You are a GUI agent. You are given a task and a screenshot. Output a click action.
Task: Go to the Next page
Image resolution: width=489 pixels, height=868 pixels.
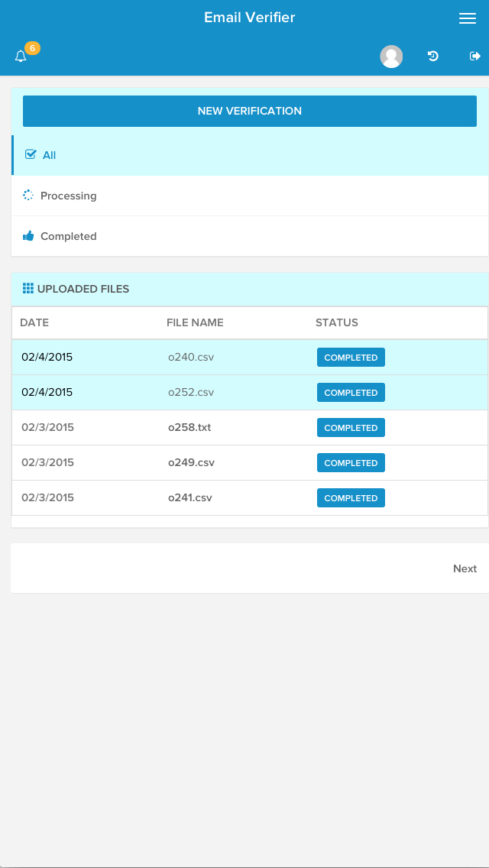(x=465, y=568)
